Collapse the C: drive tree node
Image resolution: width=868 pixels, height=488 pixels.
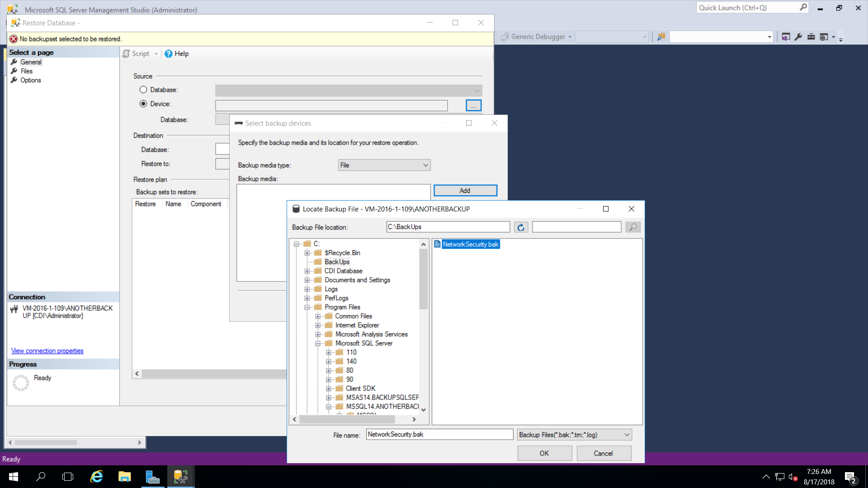(x=296, y=244)
